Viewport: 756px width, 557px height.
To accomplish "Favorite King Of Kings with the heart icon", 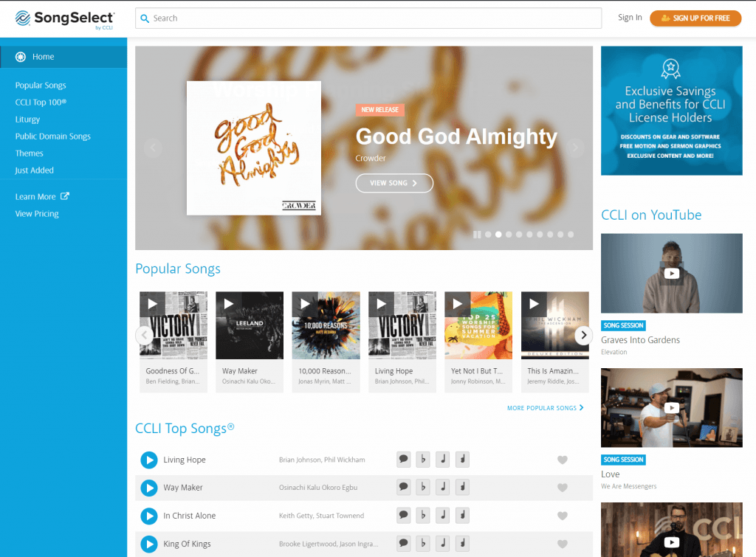I will click(562, 544).
